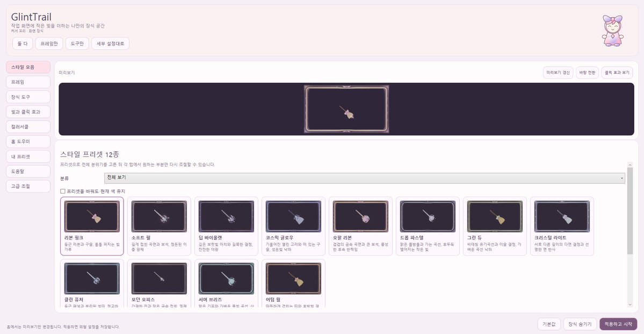The height and width of the screenshot is (334, 644).
Task: Click the 커서 꼬리 · 화면 장식 caption
Action: [27, 31]
